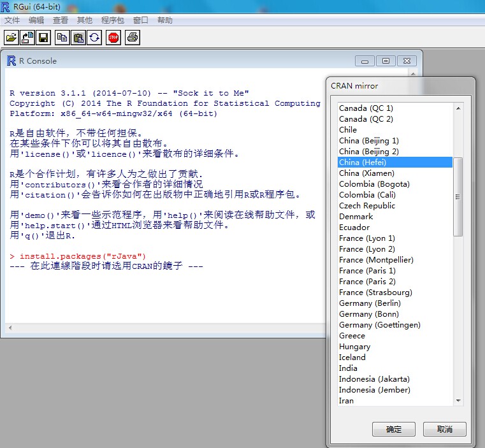Select highlighted China (Hefei) mirror
485x448 pixels.
click(x=395, y=163)
